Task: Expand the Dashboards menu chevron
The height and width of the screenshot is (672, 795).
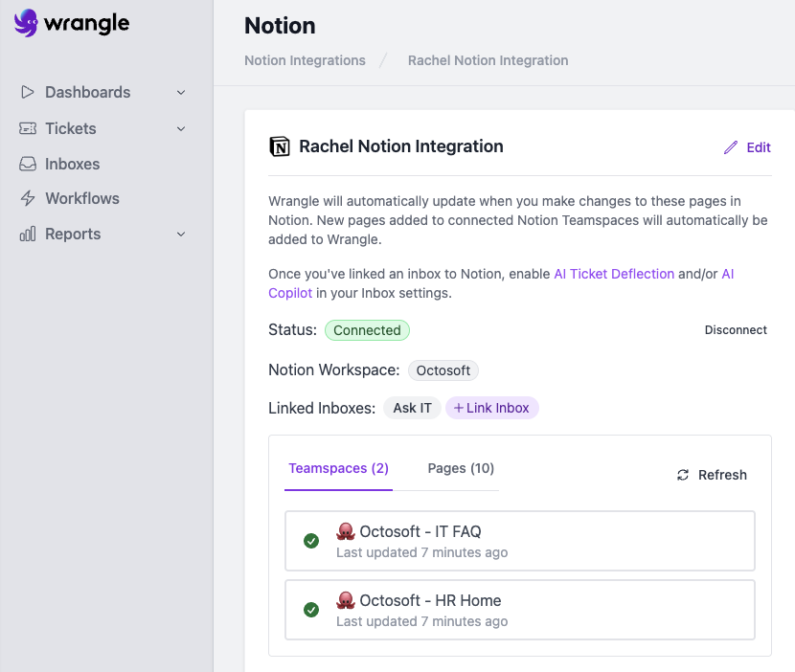Action: click(181, 92)
